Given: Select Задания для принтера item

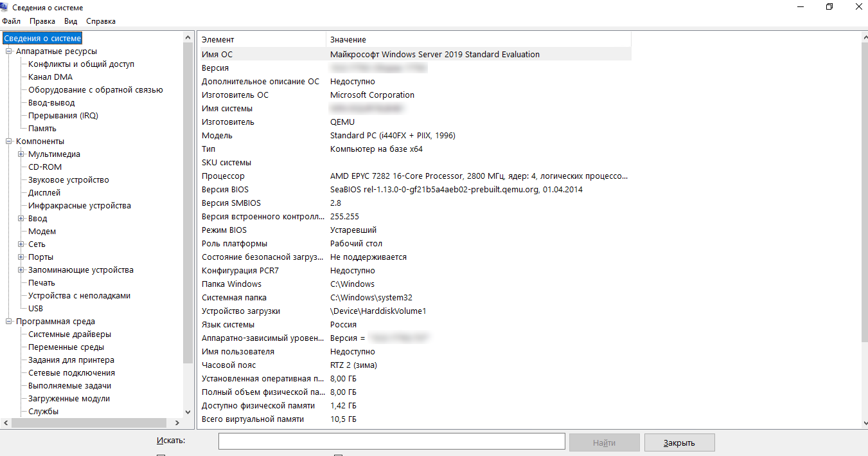Looking at the screenshot, I should click(71, 360).
